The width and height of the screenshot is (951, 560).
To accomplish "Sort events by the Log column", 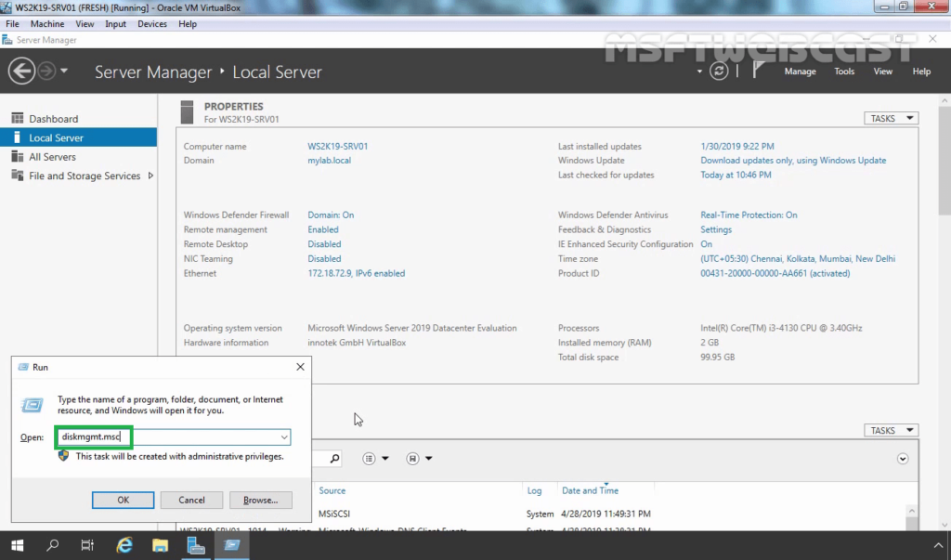I will point(534,490).
